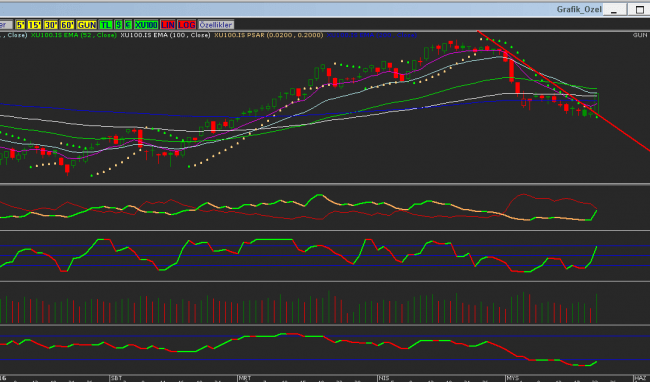This screenshot has width=650, height=382.
Task: Select the 5-minute timeframe button
Action: (x=21, y=25)
